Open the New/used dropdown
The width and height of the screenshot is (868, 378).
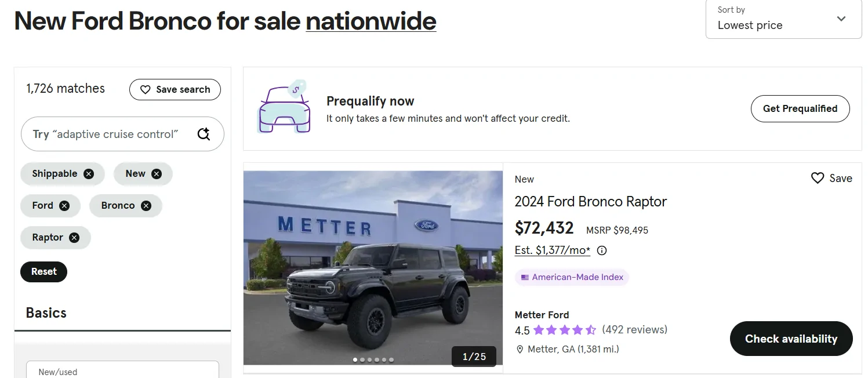pos(122,371)
